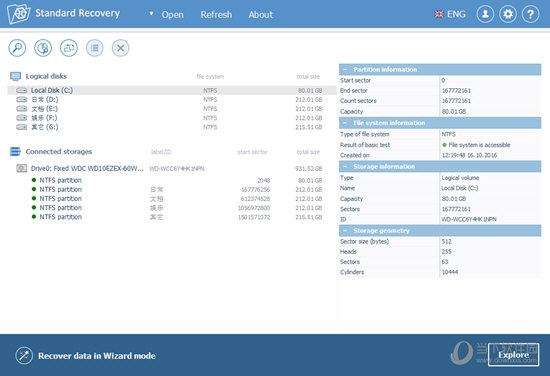The width and height of the screenshot is (550, 376).
Task: Click the Logical disks 'total size' header
Action: pyautogui.click(x=308, y=76)
